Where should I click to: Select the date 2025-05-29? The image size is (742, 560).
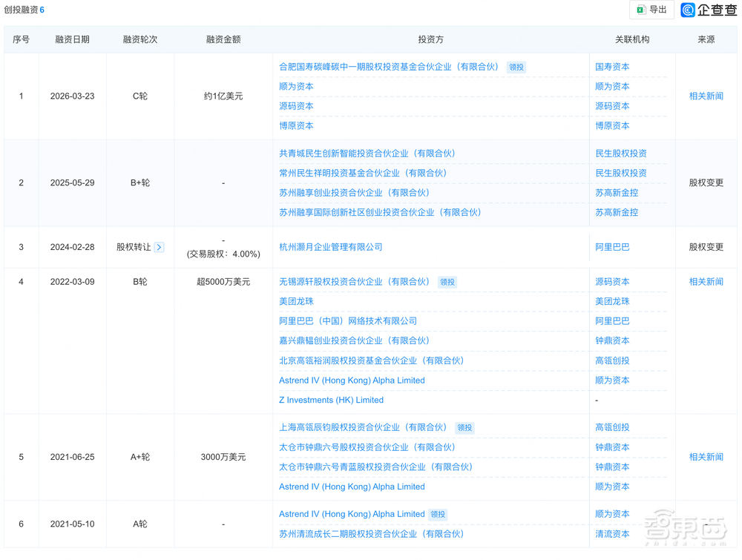coord(73,182)
